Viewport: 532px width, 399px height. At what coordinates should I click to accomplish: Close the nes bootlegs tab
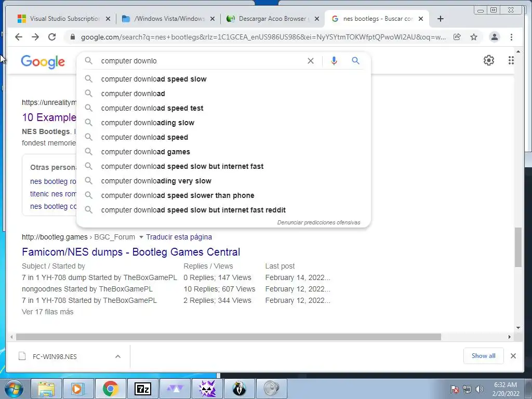tap(421, 19)
